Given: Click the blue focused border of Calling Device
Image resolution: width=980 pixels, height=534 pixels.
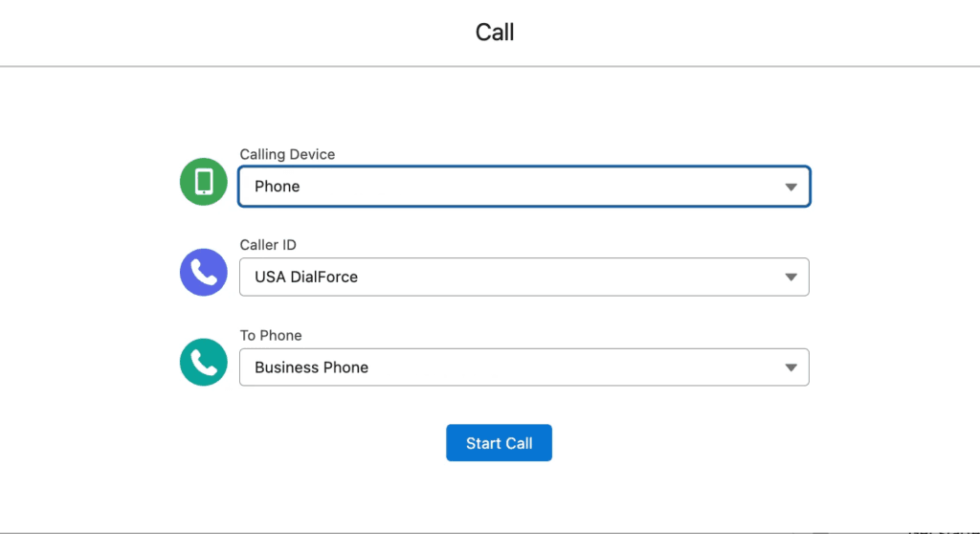Looking at the screenshot, I should point(523,167).
